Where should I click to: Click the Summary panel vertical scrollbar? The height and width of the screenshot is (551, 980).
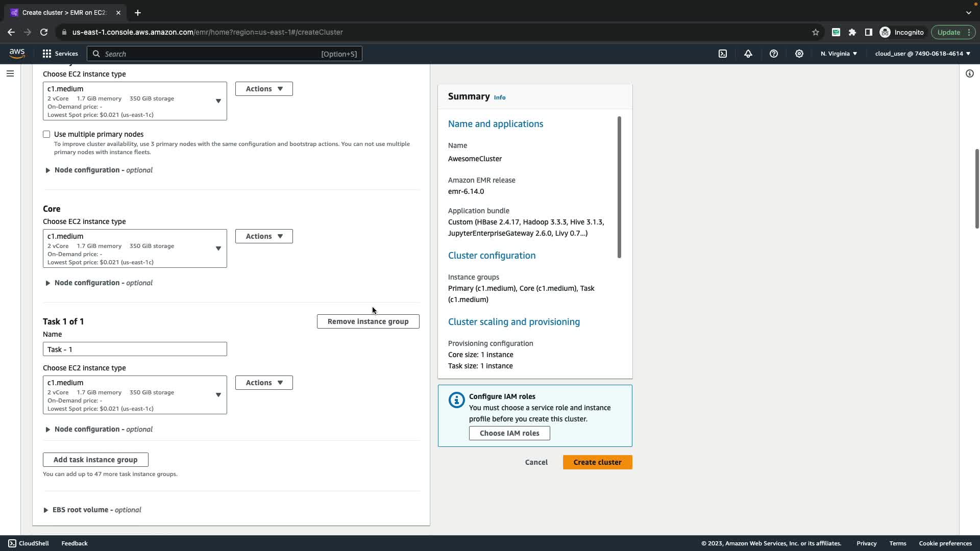point(619,187)
